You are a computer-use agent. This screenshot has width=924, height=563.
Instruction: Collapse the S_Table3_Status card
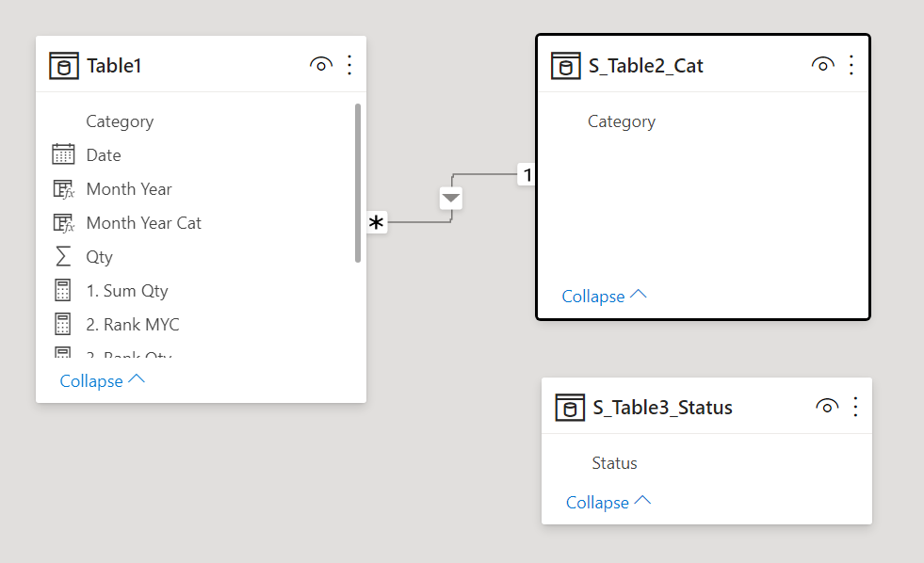point(608,502)
